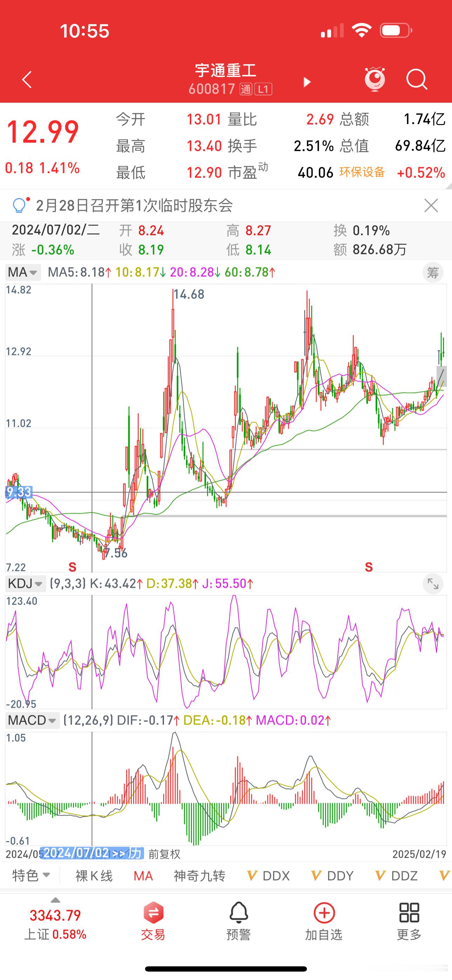Switch to next stock with play arrow

coord(307,82)
